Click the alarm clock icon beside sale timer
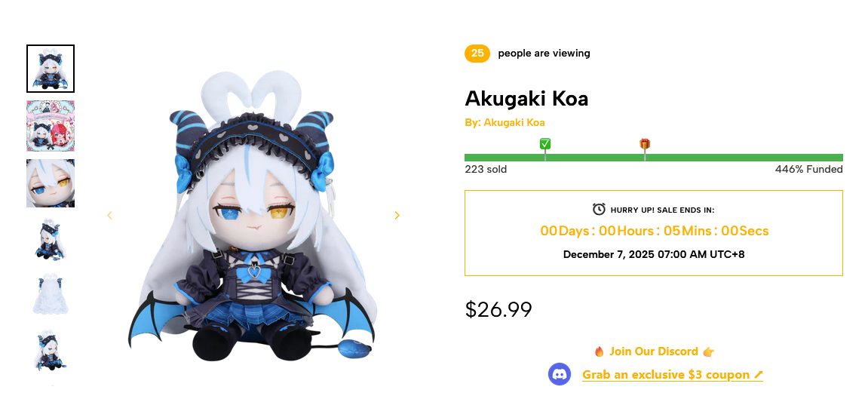This screenshot has width=868, height=402. [599, 210]
